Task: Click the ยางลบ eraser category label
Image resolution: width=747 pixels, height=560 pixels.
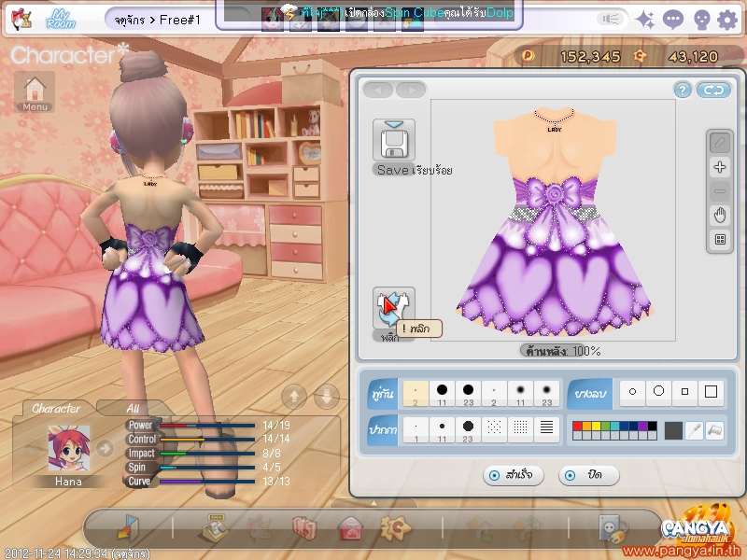Action: [x=590, y=393]
